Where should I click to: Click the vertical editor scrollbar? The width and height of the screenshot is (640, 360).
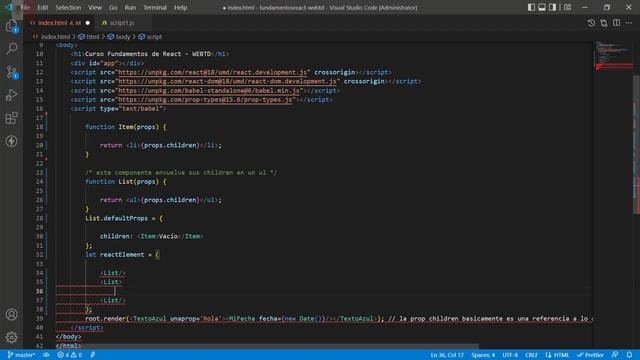(x=636, y=145)
